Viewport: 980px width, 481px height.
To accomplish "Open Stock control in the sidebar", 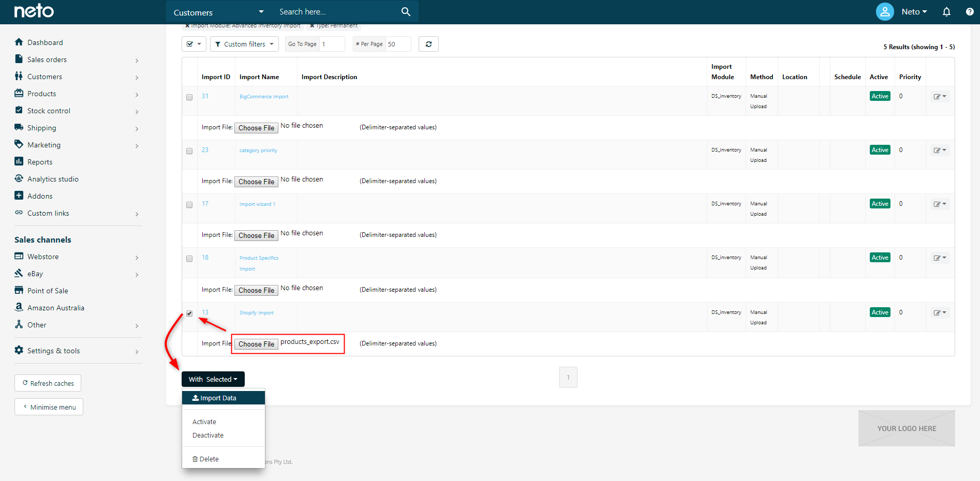I will pyautogui.click(x=49, y=111).
